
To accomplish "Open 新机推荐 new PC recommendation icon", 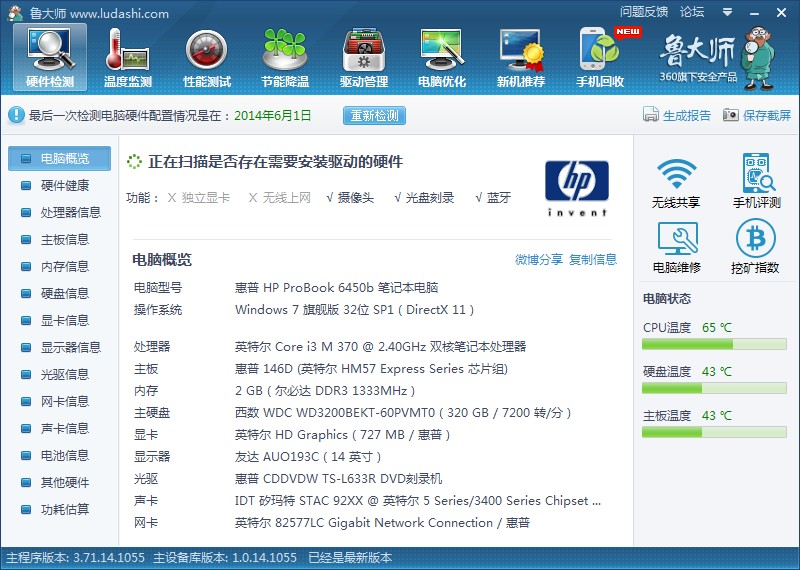I will click(x=521, y=58).
